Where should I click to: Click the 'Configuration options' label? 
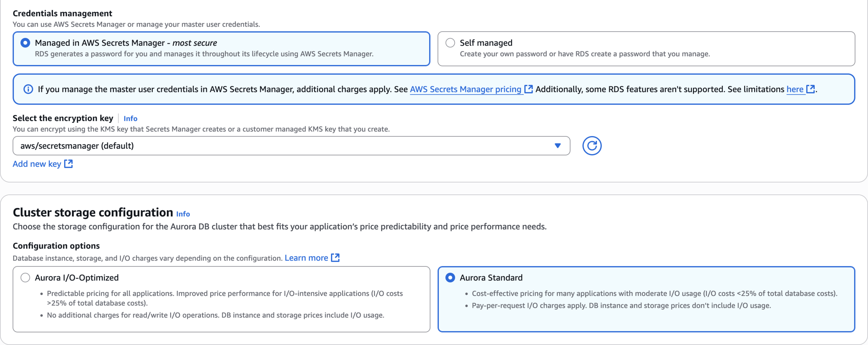pyautogui.click(x=56, y=246)
